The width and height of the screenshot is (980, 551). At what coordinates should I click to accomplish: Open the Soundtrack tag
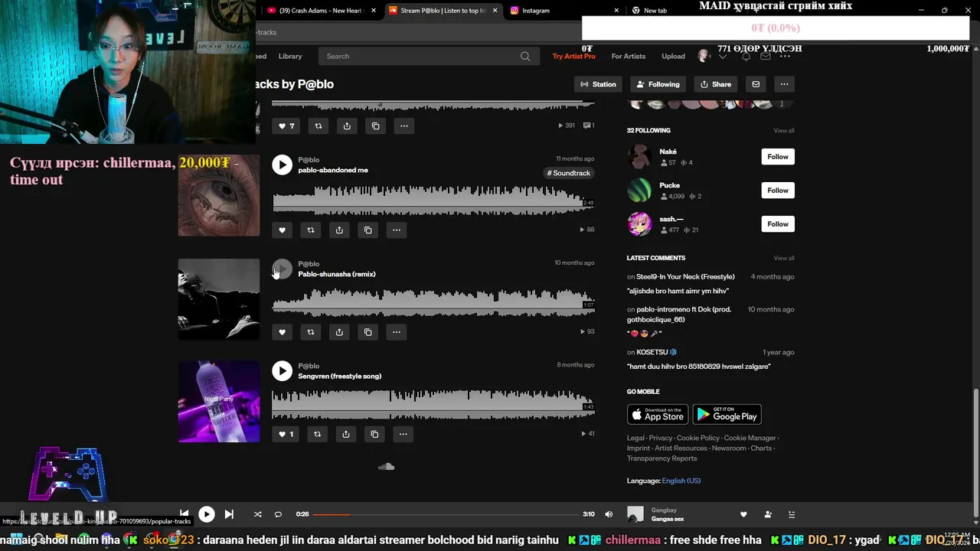569,173
